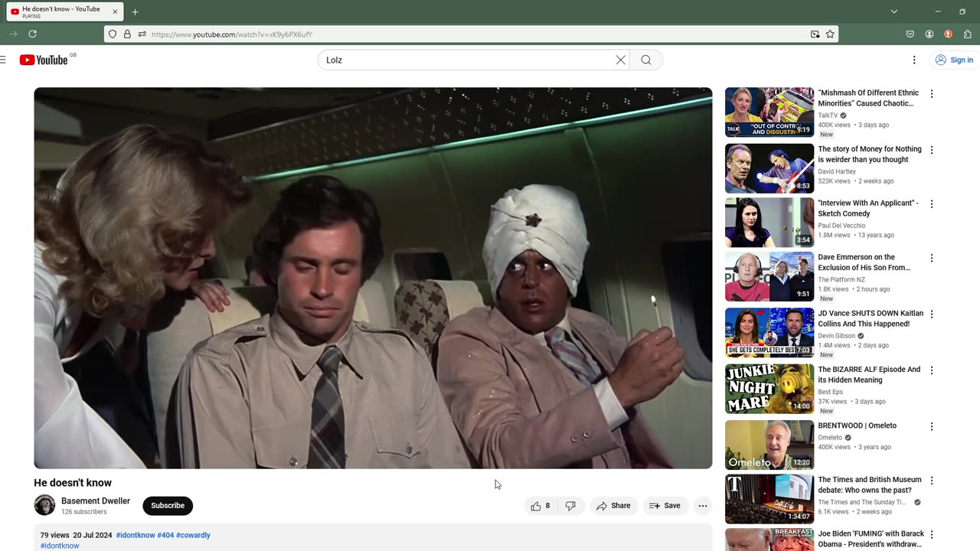Open Paul Del Vecchio channel name

841,226
